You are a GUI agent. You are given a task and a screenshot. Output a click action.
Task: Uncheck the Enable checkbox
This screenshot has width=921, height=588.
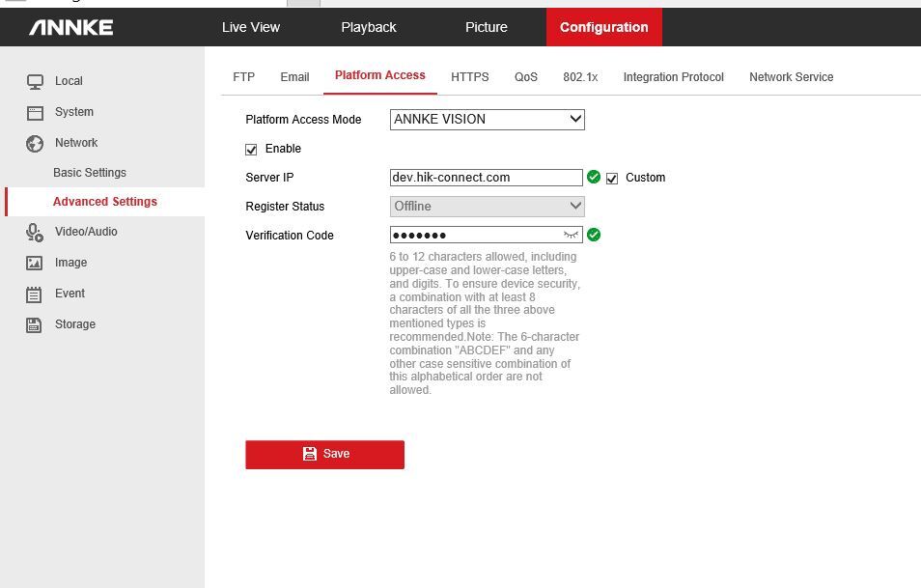(251, 150)
